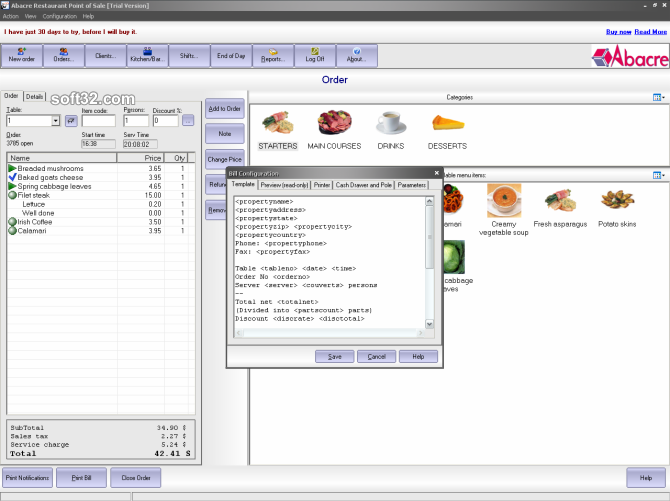This screenshot has width=670, height=501.
Task: Click the Print Notifications button
Action: pyautogui.click(x=27, y=477)
